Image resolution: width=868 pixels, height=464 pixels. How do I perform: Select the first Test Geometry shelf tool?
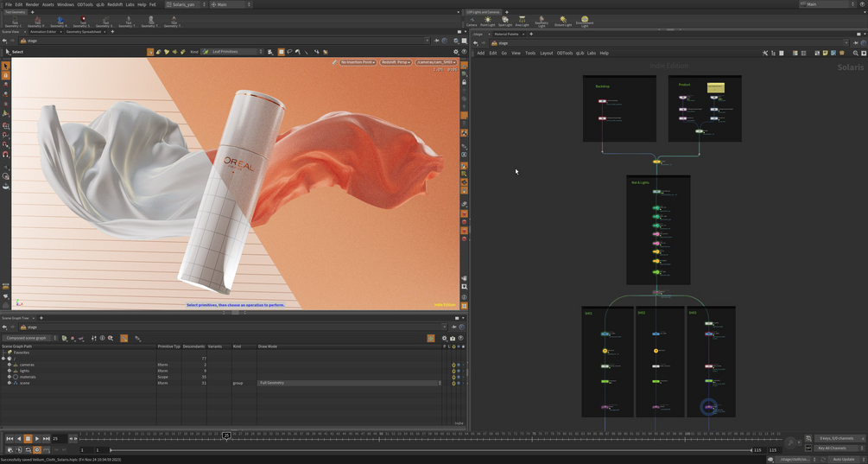click(x=15, y=22)
